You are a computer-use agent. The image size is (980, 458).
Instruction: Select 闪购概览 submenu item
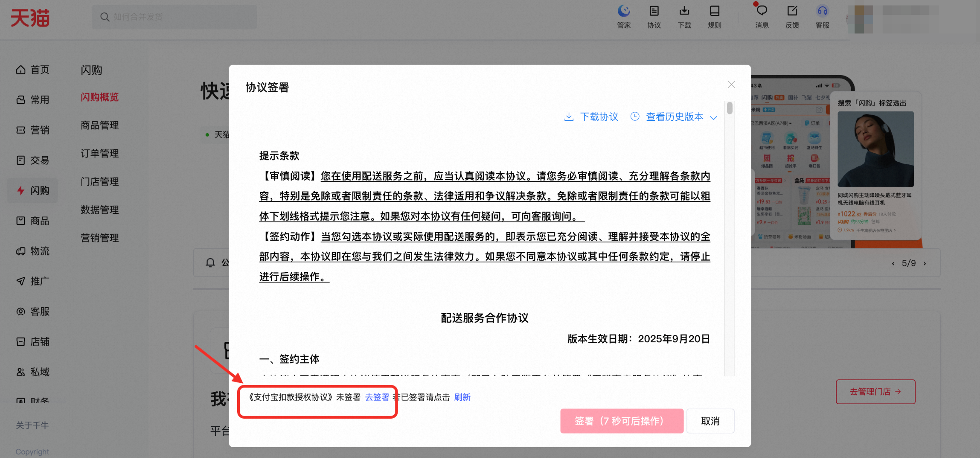click(99, 97)
